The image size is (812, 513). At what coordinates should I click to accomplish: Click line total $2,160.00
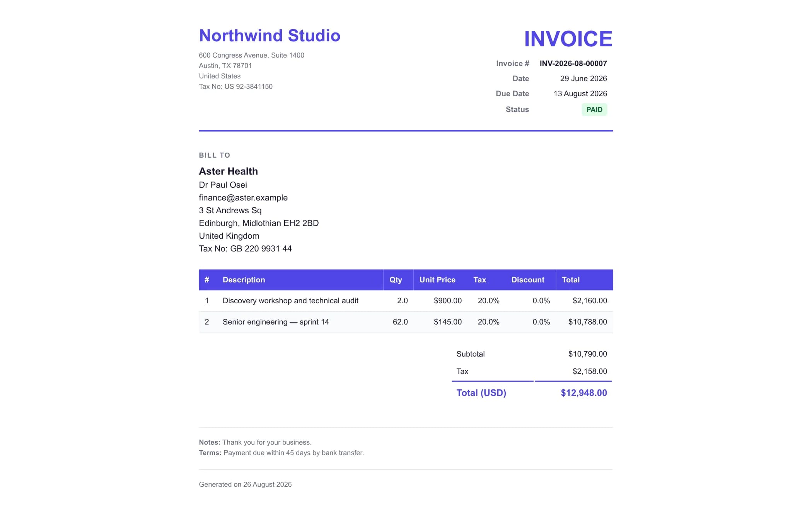coord(590,301)
